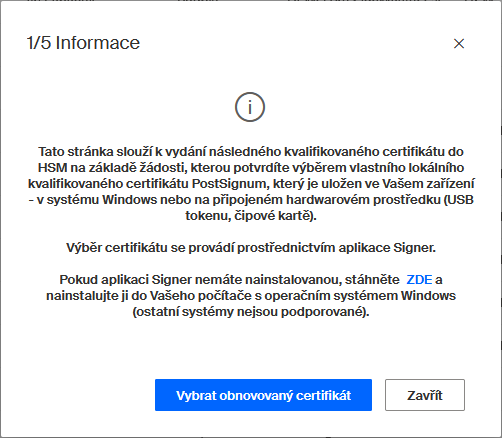Click the letter i inside the circle

[x=250, y=107]
